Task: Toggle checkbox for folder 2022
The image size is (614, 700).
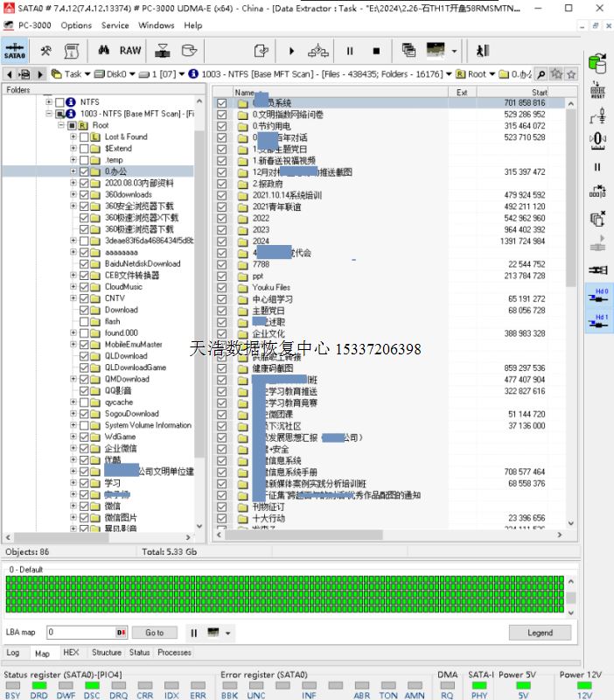Action: click(x=221, y=218)
